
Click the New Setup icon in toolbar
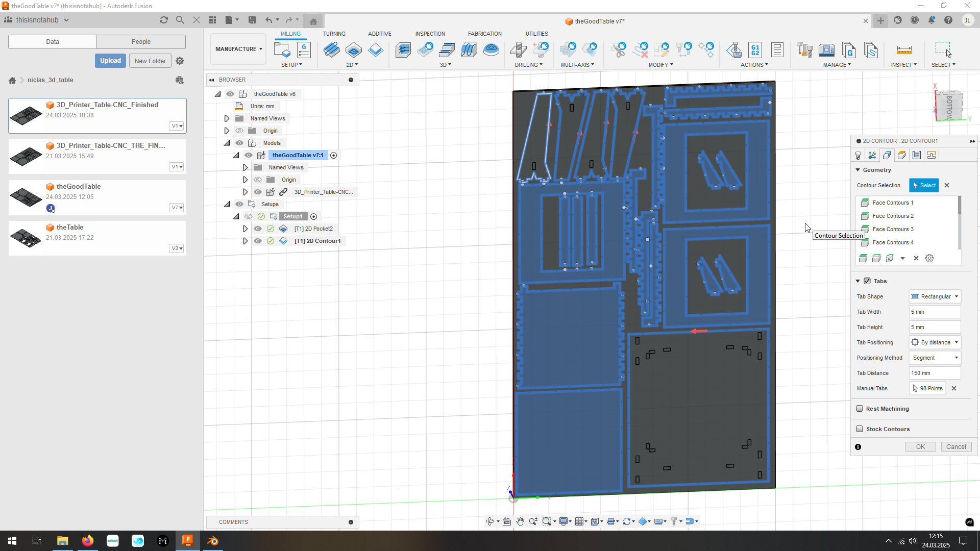282,50
